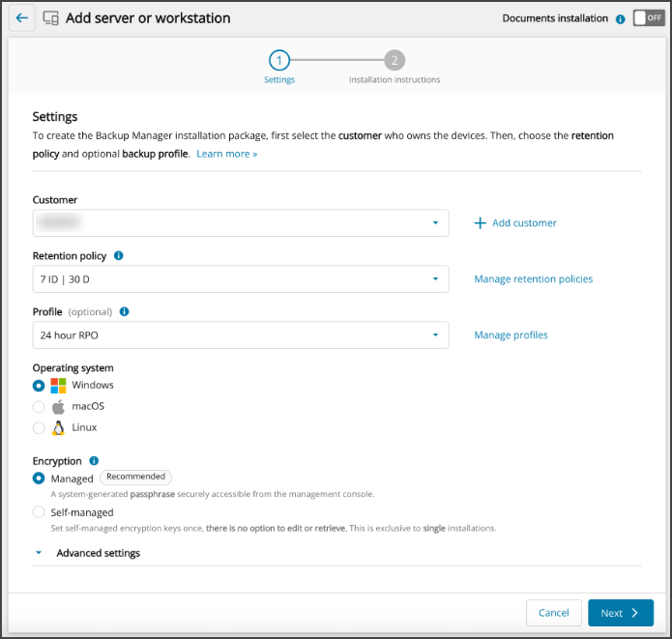Click the Windows logo icon
This screenshot has width=672, height=639.
point(58,386)
